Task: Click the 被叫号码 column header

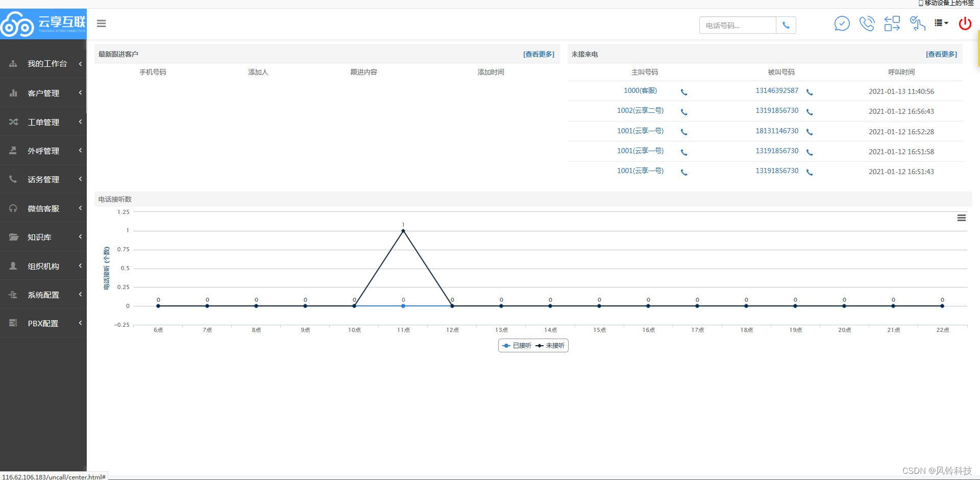Action: pyautogui.click(x=781, y=73)
